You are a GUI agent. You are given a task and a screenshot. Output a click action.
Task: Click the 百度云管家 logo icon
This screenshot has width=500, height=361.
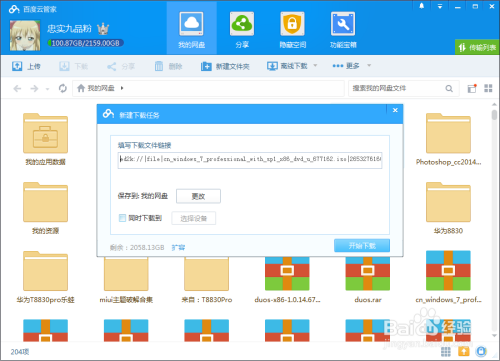tap(14, 9)
